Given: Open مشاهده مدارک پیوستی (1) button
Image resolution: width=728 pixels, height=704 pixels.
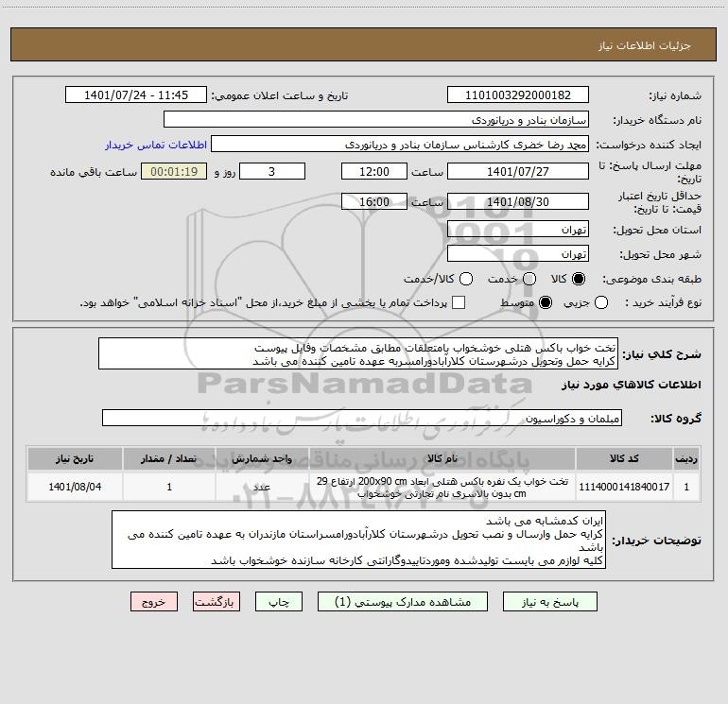Looking at the screenshot, I should click(x=403, y=602).
